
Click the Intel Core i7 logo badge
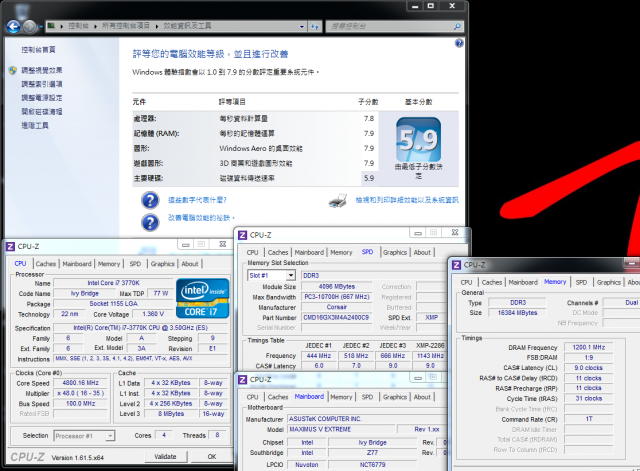click(x=202, y=298)
